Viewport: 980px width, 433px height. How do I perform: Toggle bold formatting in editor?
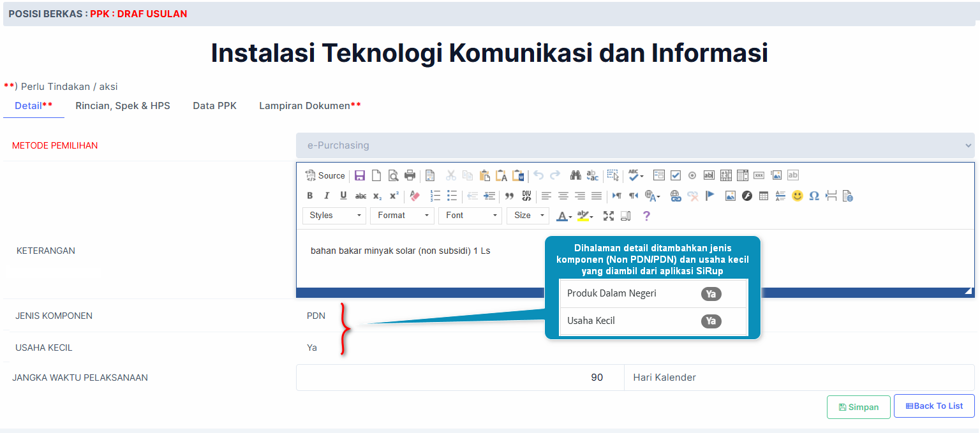click(x=310, y=196)
